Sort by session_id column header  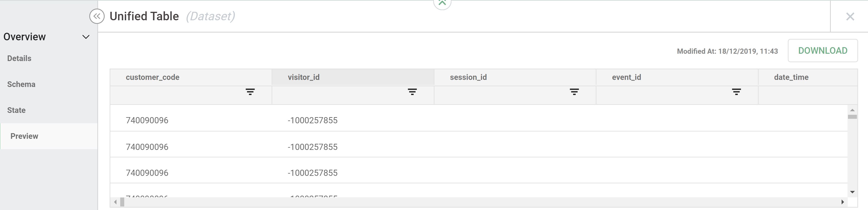click(x=468, y=77)
